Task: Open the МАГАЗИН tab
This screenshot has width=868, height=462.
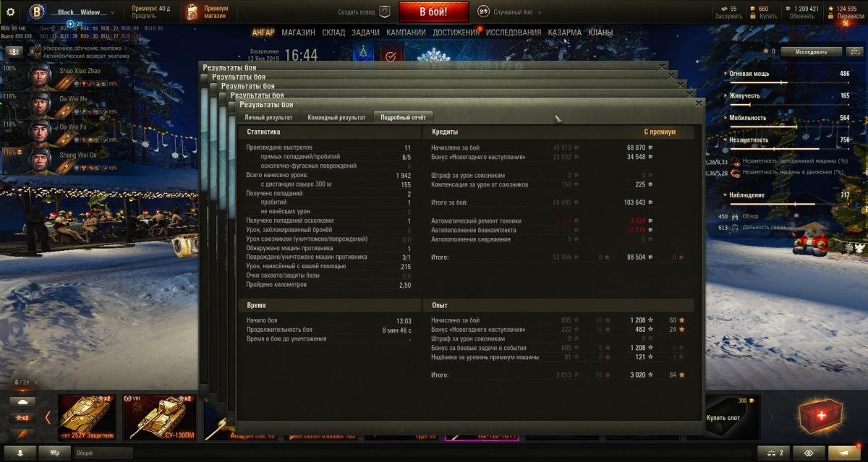Action: point(298,33)
